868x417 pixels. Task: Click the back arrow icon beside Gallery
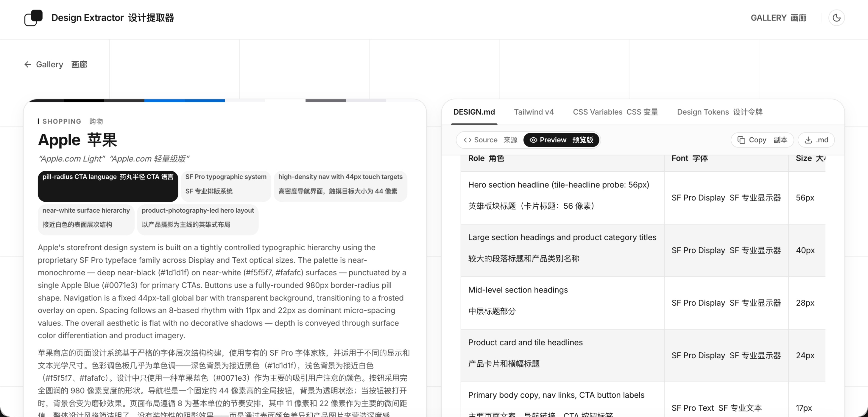click(x=28, y=64)
